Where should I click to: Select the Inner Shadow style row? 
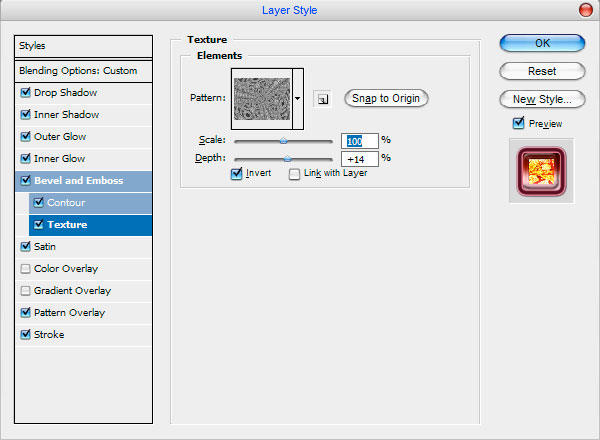pos(83,115)
